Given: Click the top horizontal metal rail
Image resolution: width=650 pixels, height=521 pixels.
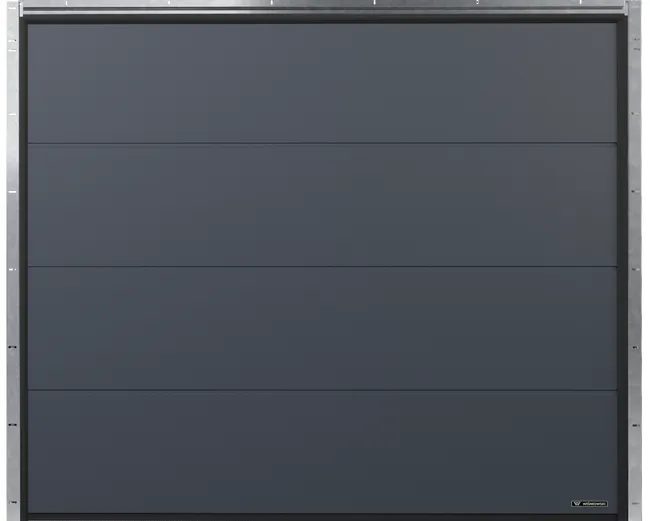Looking at the screenshot, I should click(x=323, y=7).
